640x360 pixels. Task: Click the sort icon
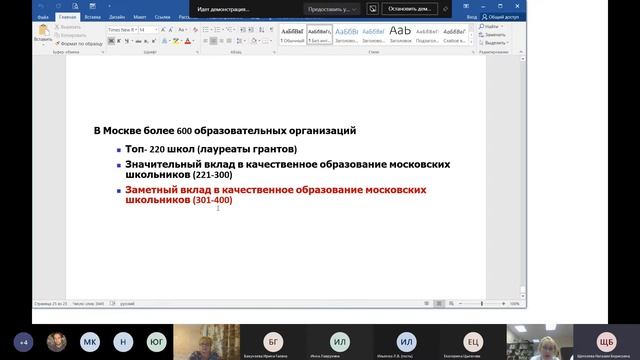[x=262, y=30]
